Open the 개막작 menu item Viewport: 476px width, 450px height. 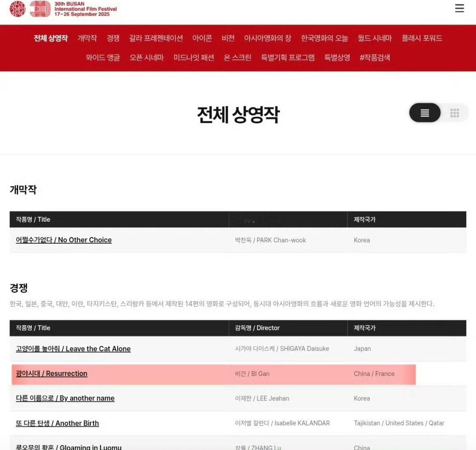click(87, 38)
